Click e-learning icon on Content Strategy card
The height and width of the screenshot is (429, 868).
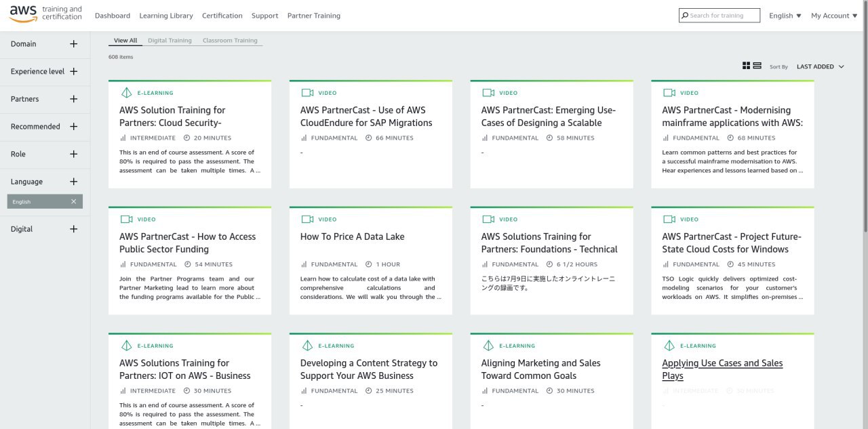tap(307, 346)
